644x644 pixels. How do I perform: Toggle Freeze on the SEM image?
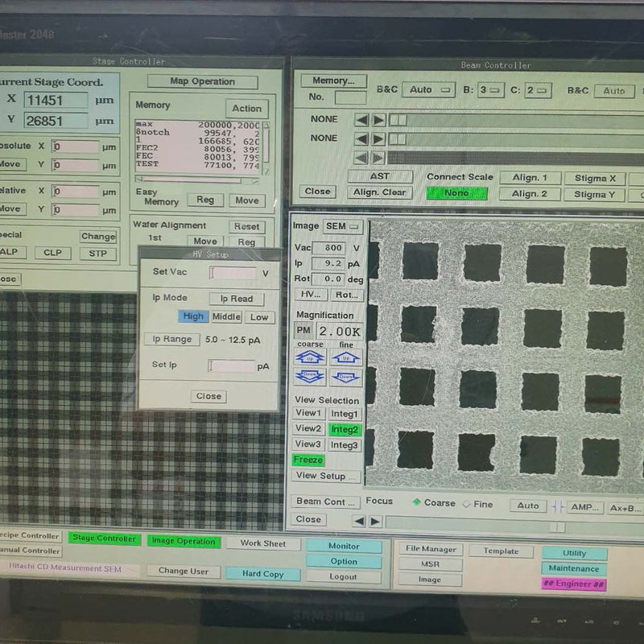(310, 459)
